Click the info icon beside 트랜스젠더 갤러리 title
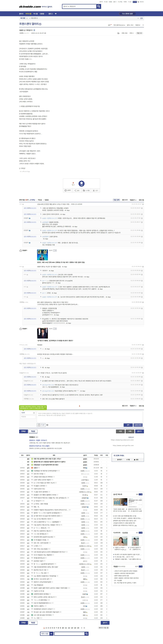This screenshot has width=163, height=644. pyautogui.click(x=40, y=24)
